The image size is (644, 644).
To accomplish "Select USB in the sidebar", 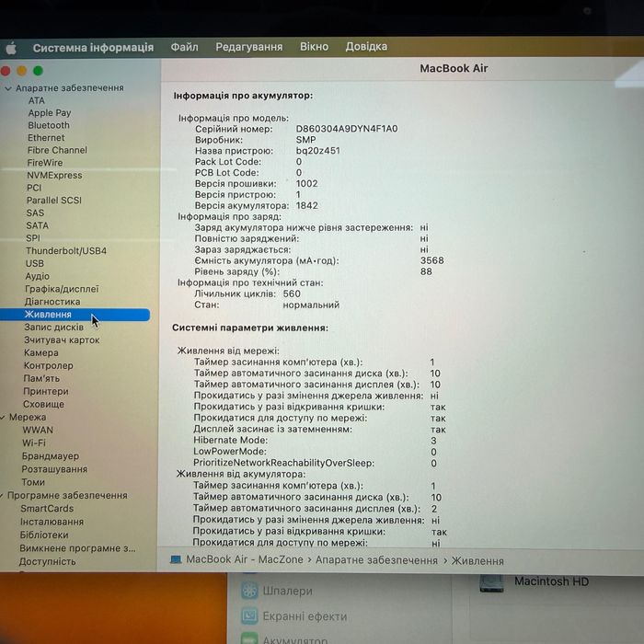I will (x=35, y=264).
